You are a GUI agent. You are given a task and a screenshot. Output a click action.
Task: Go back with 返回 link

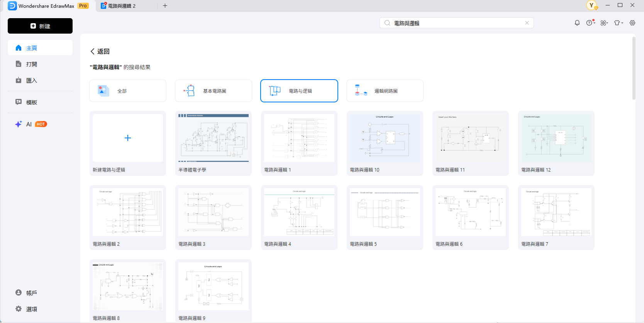pos(100,51)
